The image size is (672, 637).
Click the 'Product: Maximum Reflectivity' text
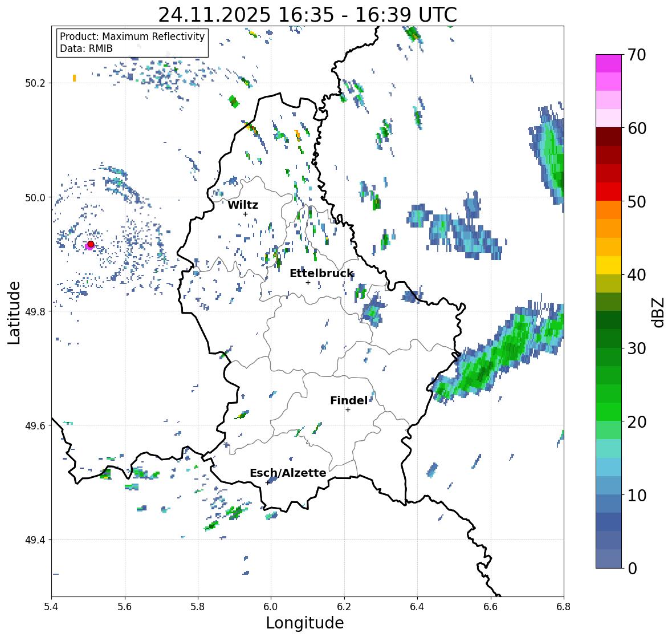coord(132,36)
